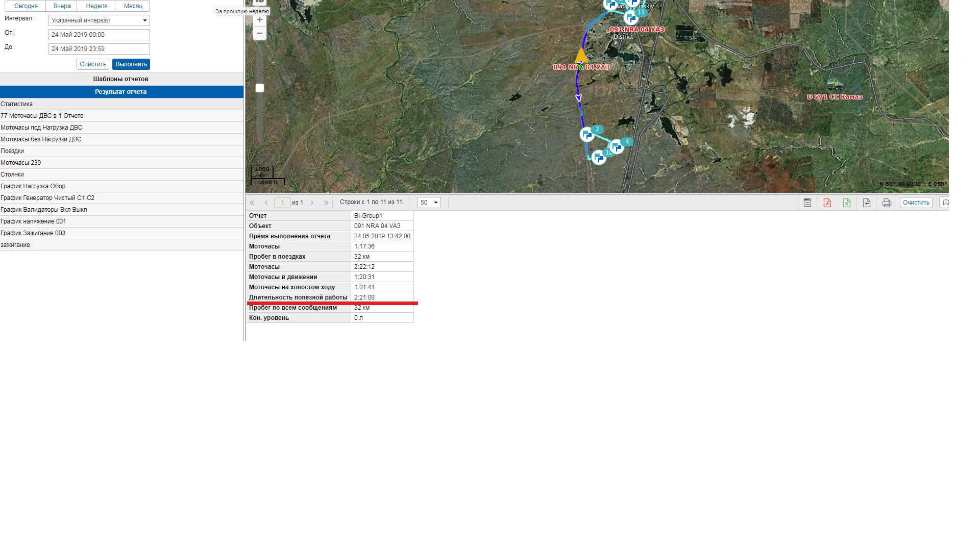Click the D 571 CC Камаз truck icon
The width and height of the screenshot is (980, 551).
pos(835,84)
